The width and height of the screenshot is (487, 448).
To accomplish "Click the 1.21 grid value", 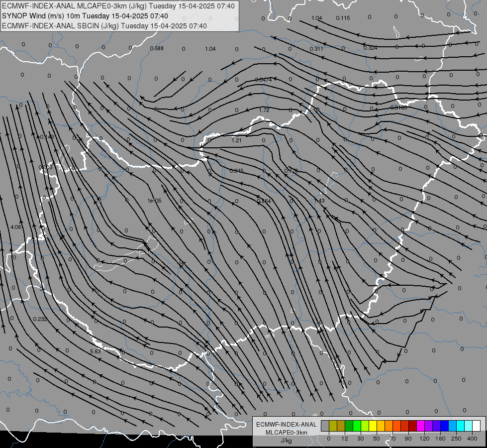I will (236, 140).
